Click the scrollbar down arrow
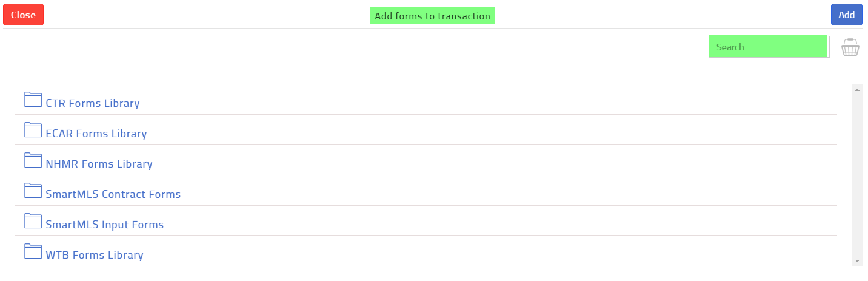 tap(857, 260)
